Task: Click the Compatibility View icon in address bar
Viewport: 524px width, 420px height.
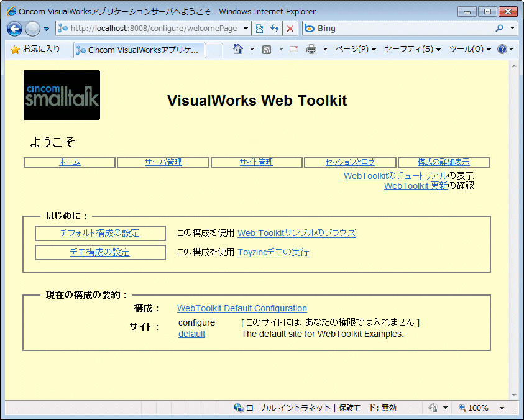Action: [x=259, y=29]
